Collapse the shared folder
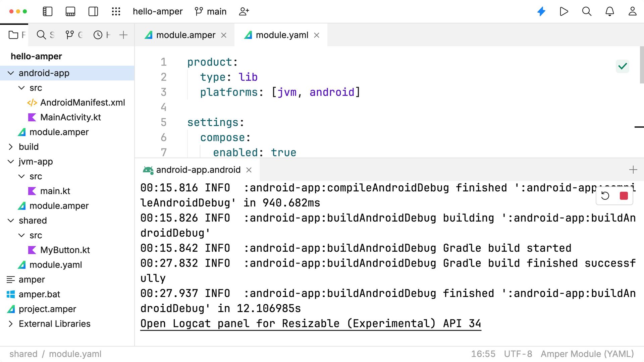The image size is (644, 362). tap(11, 221)
